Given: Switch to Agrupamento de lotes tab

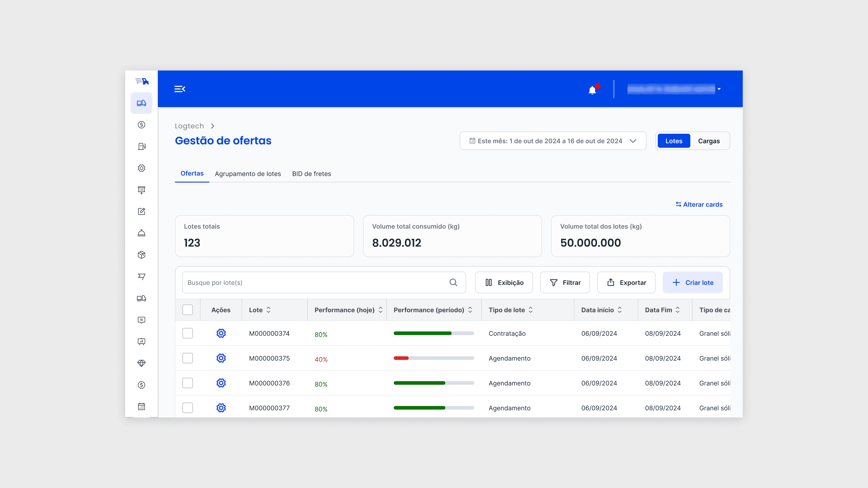Looking at the screenshot, I should 248,174.
